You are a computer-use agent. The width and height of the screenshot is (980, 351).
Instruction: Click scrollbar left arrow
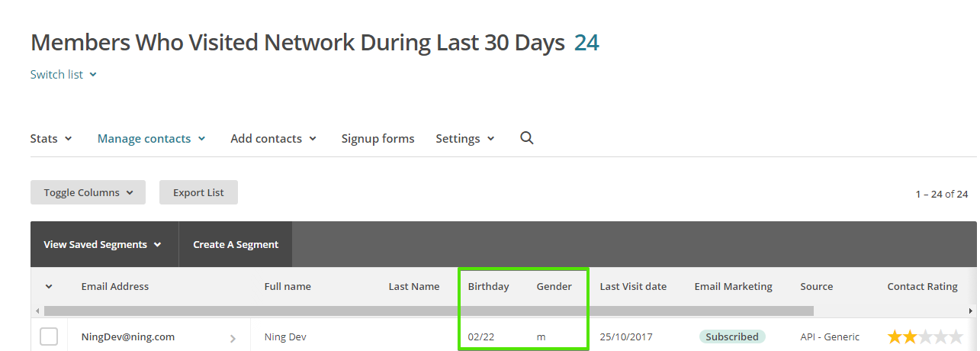point(37,311)
